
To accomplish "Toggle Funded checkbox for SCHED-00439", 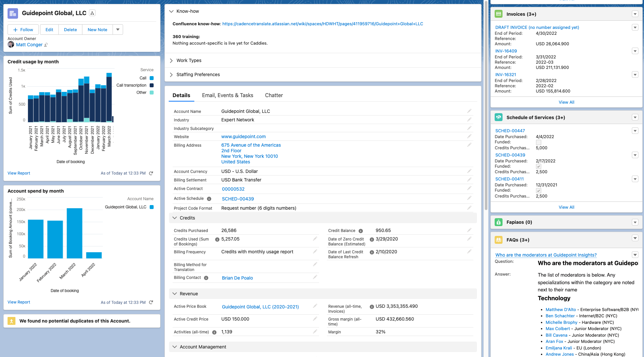I will coord(539,166).
